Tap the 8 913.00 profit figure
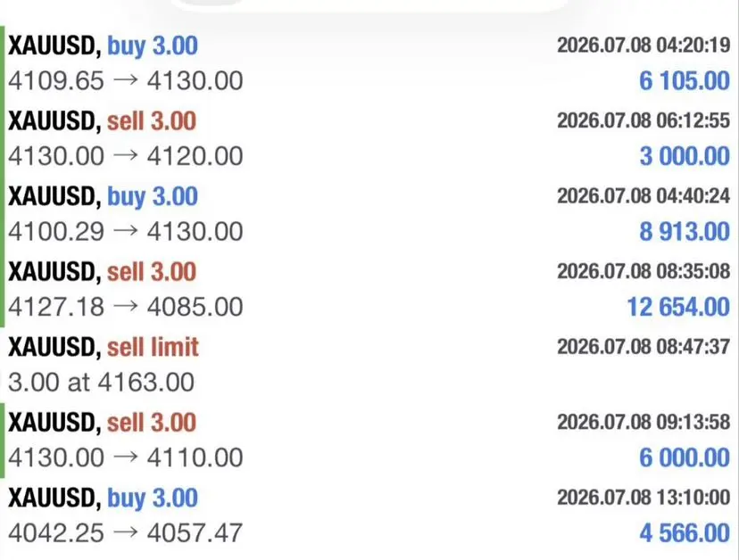The height and width of the screenshot is (560, 739). 685,232
